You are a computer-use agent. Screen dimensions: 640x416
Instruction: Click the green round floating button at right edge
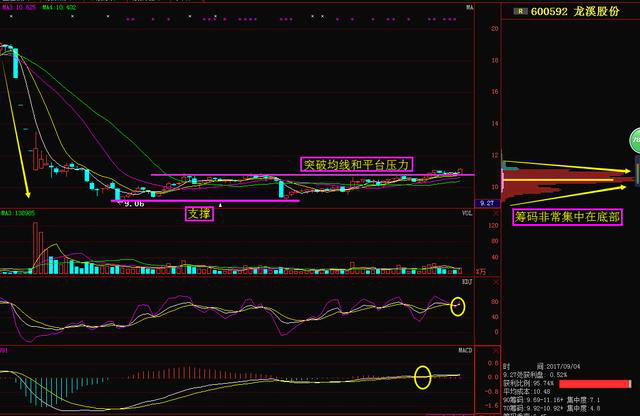(634, 140)
